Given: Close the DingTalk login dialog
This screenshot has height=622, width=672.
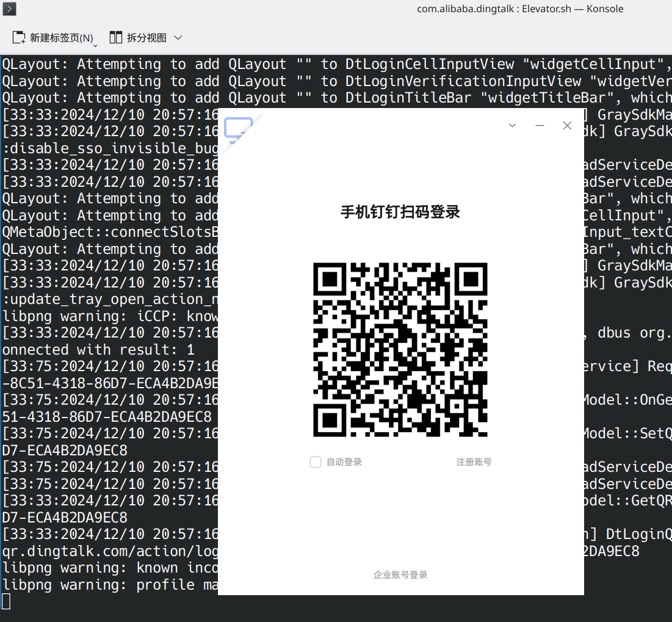Looking at the screenshot, I should click(x=567, y=125).
